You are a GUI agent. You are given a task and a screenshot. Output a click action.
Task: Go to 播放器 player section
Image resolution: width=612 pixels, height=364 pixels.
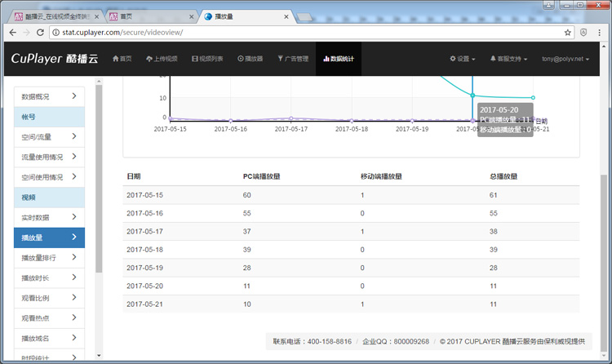251,59
